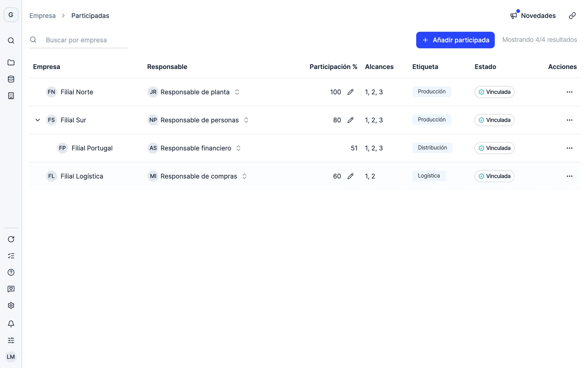Click the Participación % column header
The image size is (588, 368).
tap(333, 67)
